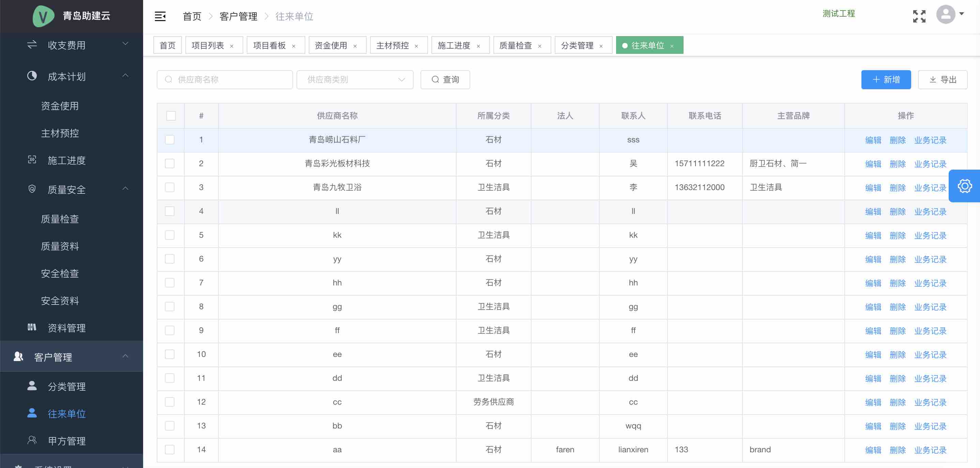Image resolution: width=980 pixels, height=468 pixels.
Task: Open 资料管理 via its books icon
Action: tap(32, 327)
